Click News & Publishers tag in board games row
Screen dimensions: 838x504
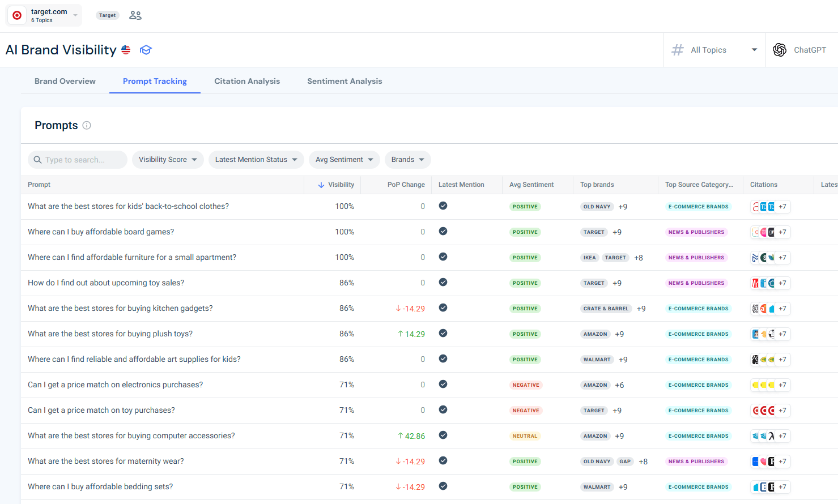(x=696, y=232)
